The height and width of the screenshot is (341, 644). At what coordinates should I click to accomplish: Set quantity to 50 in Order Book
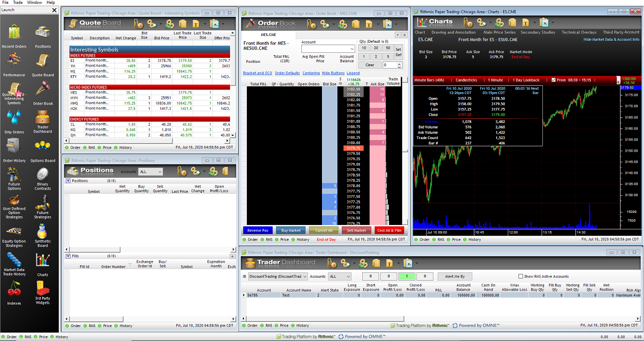(x=388, y=48)
